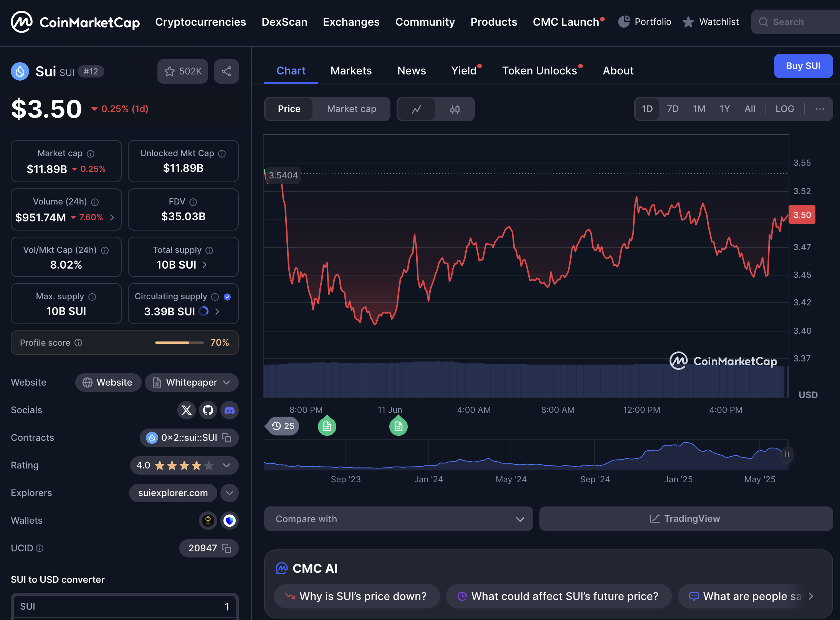
Task: Click the first green news marker on chart
Action: [327, 426]
